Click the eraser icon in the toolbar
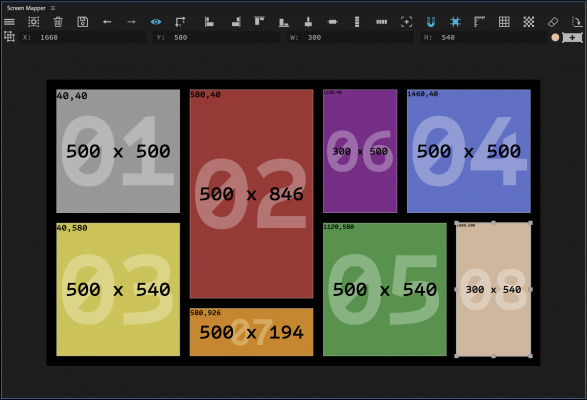 [x=553, y=22]
